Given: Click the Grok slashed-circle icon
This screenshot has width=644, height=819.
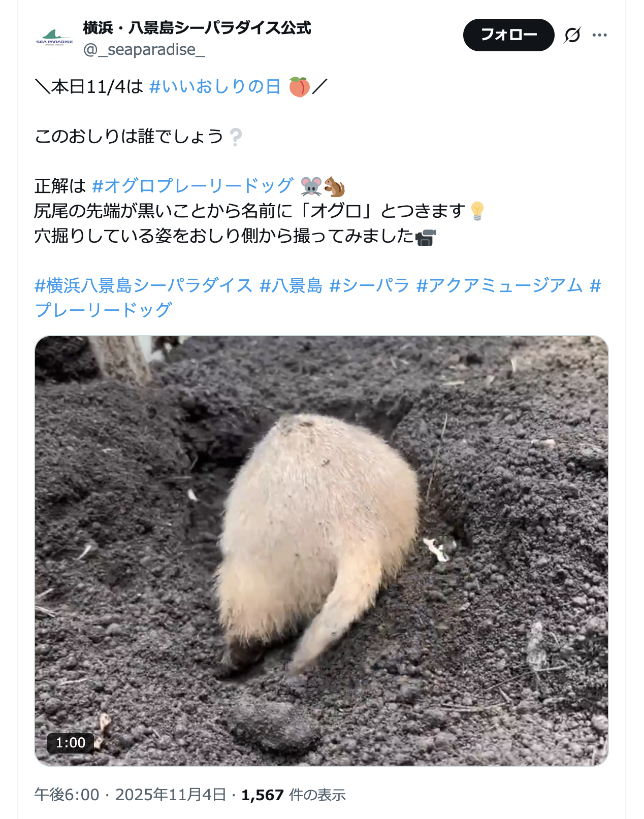Looking at the screenshot, I should pyautogui.click(x=572, y=35).
